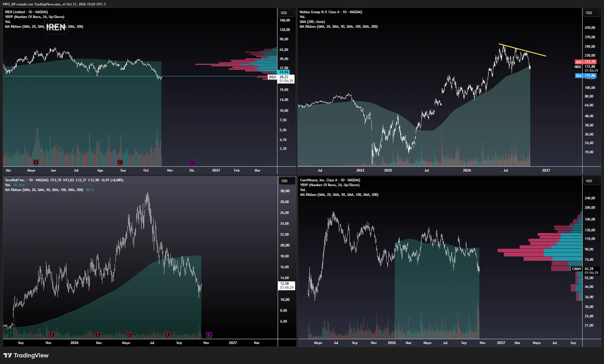Select the Vol. 28,36M legend on the TeraWulf chart

15,185
